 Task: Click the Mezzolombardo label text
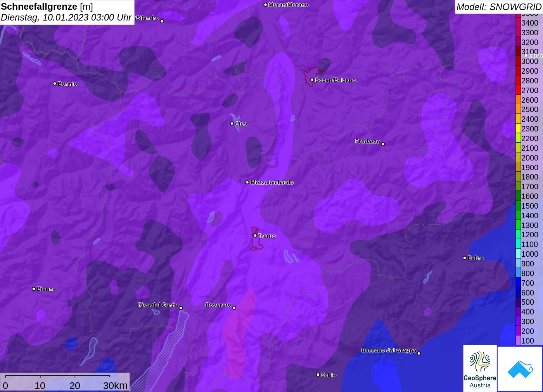tap(272, 182)
